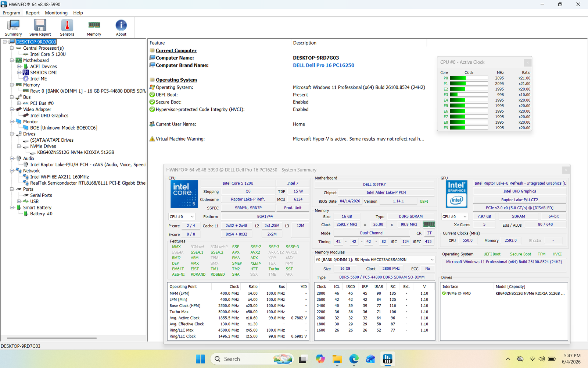Screen dimensions: 588x368
Task: Select Serial Ports in the tree
Action: tap(41, 195)
